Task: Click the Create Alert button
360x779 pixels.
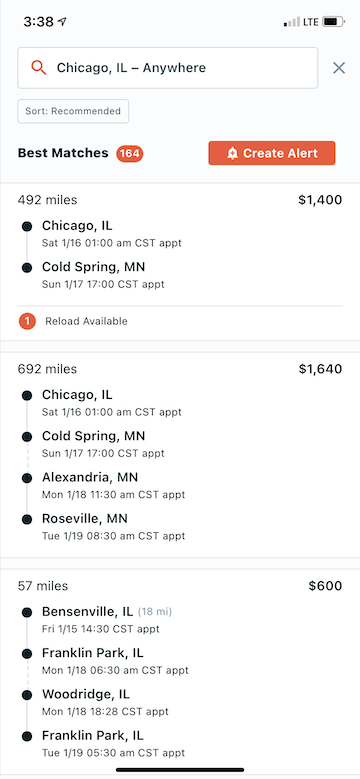Action: 272,153
